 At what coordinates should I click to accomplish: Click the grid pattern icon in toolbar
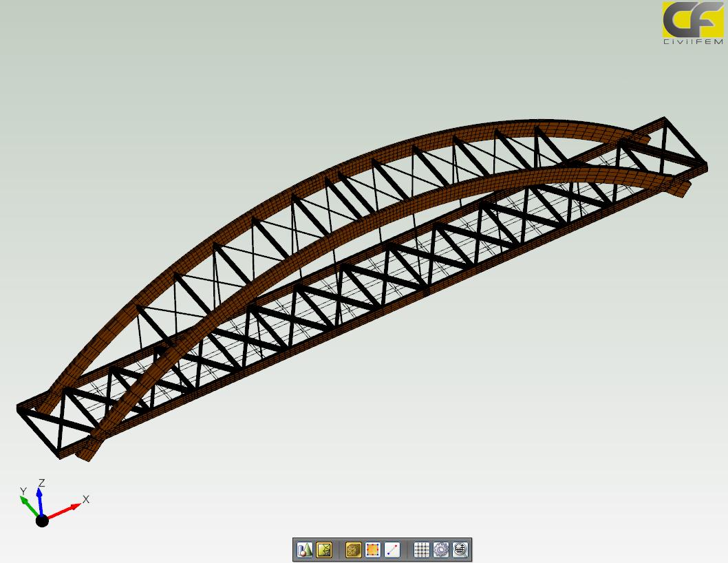point(421,549)
